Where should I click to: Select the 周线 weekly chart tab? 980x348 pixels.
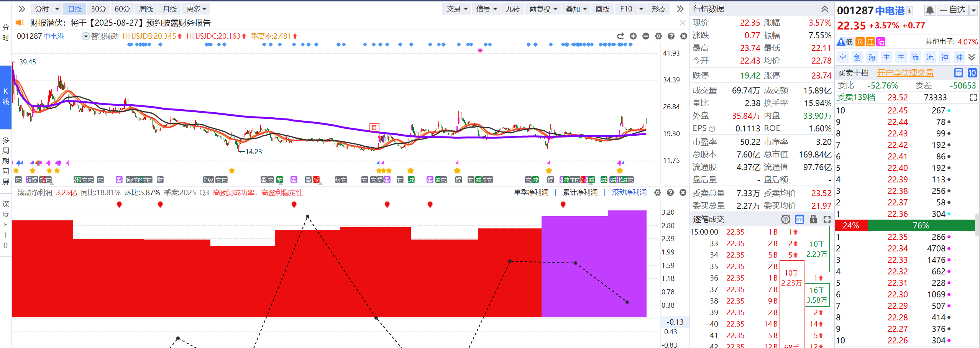pos(146,9)
